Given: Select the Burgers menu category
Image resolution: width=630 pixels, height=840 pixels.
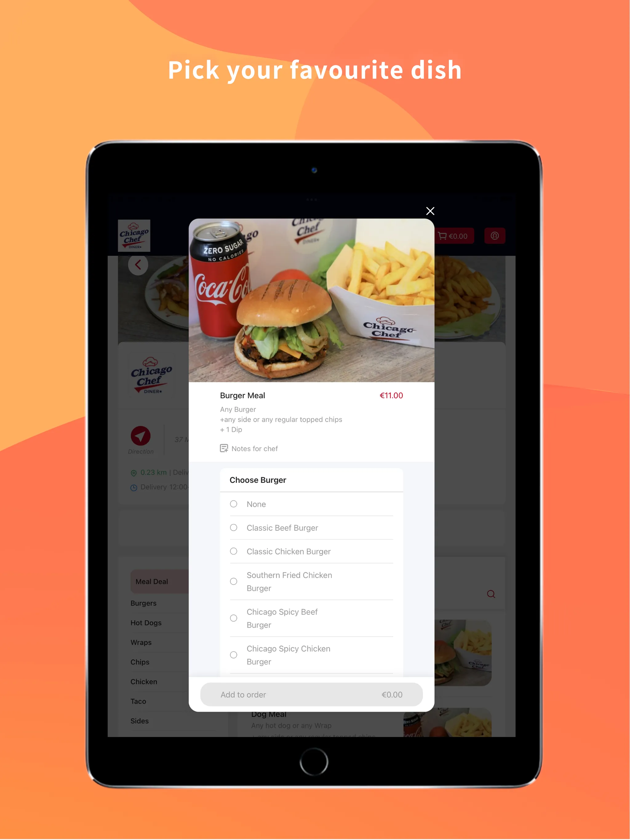Looking at the screenshot, I should 144,602.
